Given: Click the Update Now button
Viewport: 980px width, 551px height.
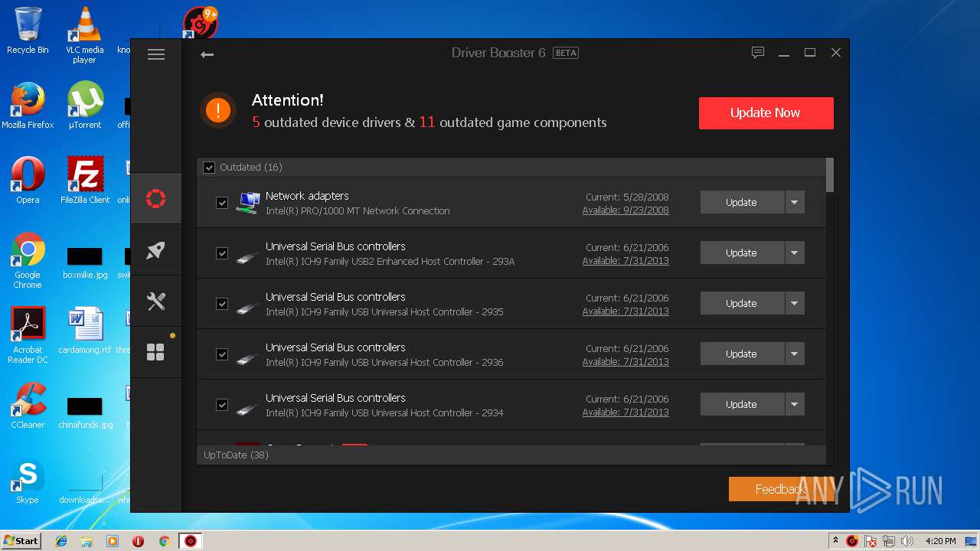Looking at the screenshot, I should (766, 112).
